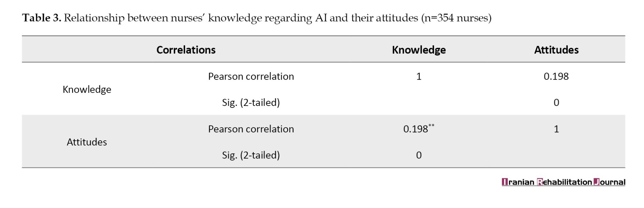The image size is (644, 208).
Task: Click the Iranian Rehabilitation Journal logo
Action: coord(563,182)
